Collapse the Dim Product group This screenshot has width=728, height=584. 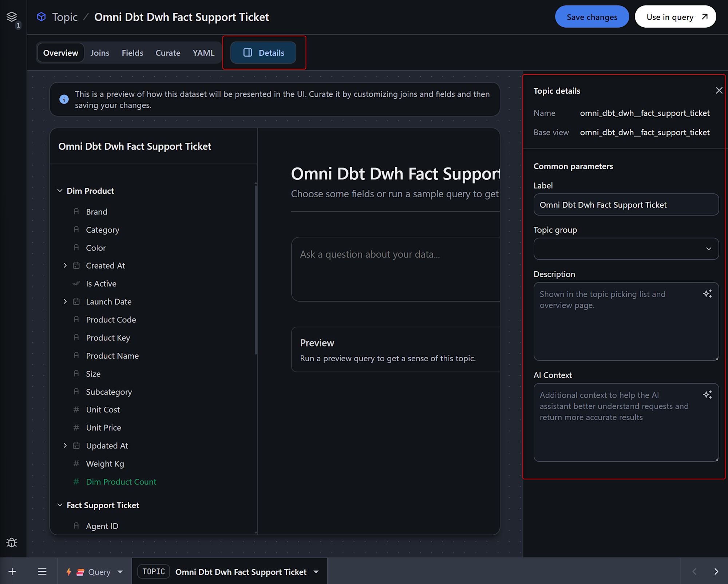60,191
